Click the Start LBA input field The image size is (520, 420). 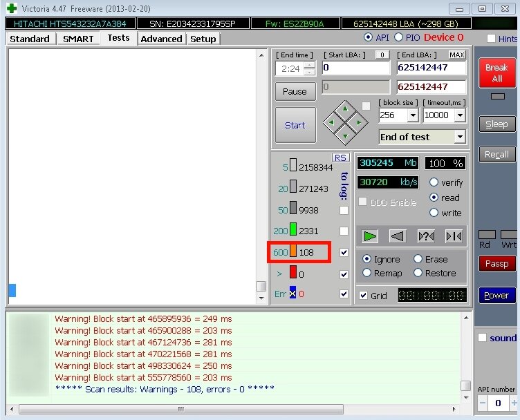[356, 68]
